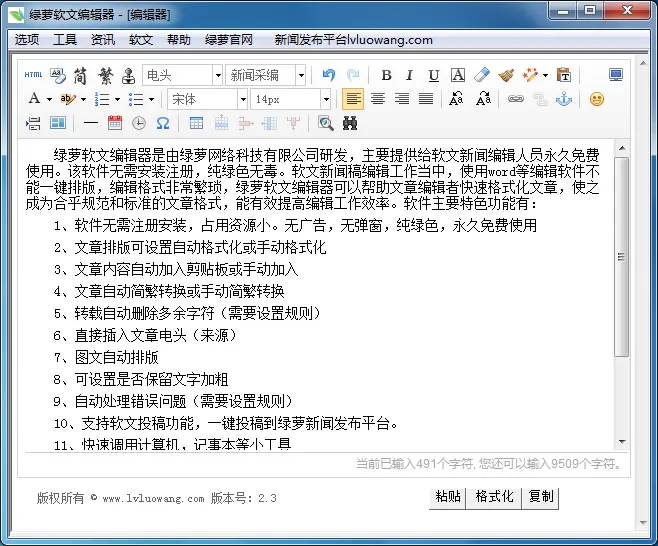Open the 帮助 menu

point(179,40)
